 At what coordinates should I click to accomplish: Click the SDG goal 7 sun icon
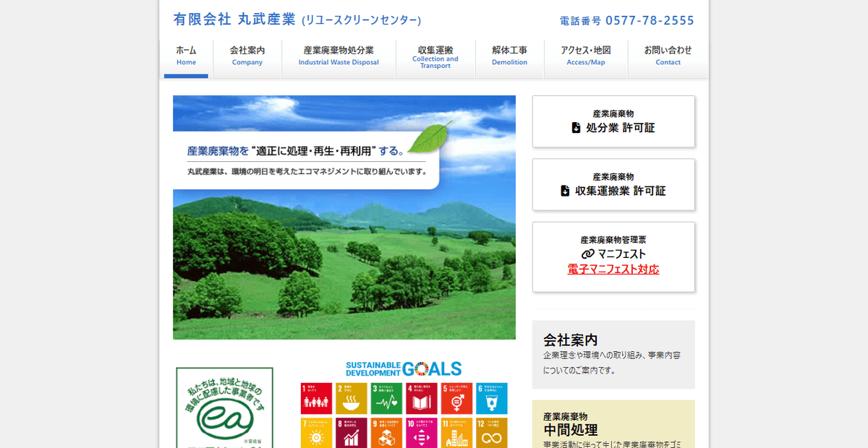point(315,434)
